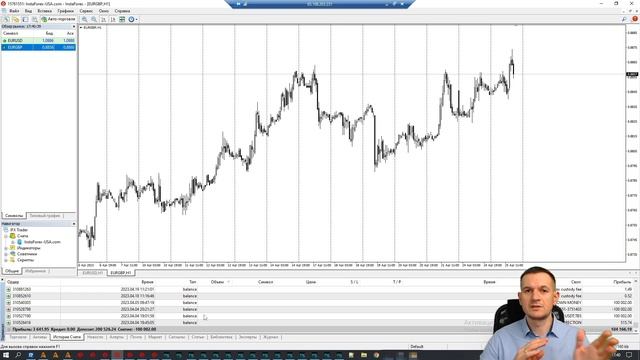Click the icon of the first history balance row
The width and height of the screenshot is (640, 360).
click(x=8, y=289)
